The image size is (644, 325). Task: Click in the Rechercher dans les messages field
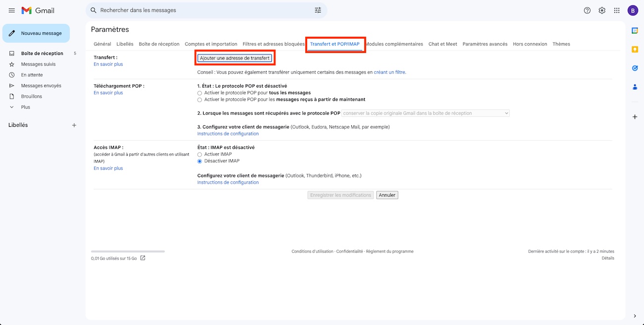point(206,10)
